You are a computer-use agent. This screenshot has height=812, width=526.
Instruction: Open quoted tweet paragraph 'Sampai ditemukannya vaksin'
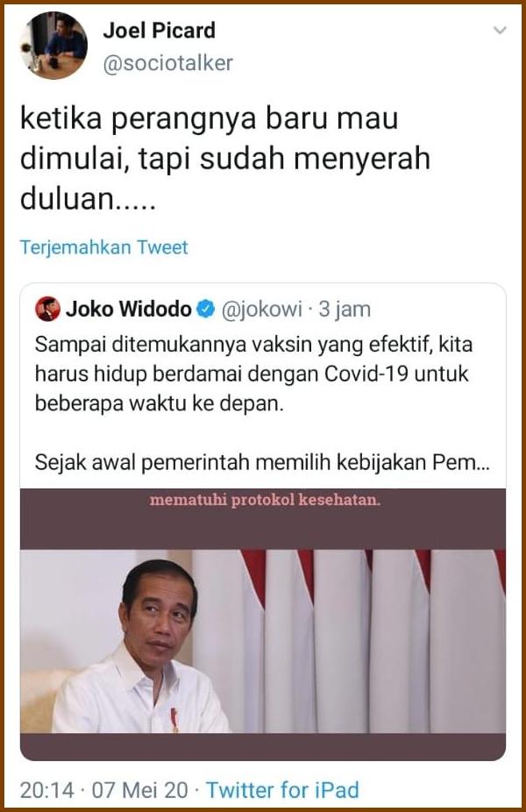tap(253, 374)
